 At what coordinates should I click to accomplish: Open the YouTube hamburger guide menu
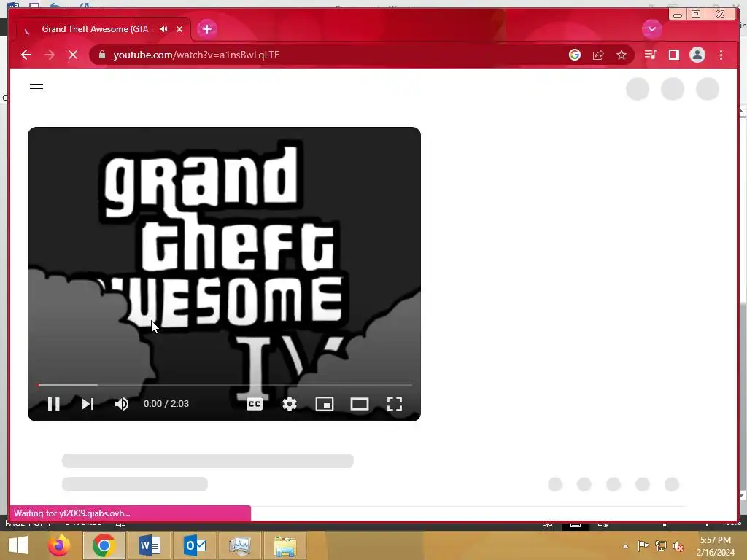(x=36, y=88)
